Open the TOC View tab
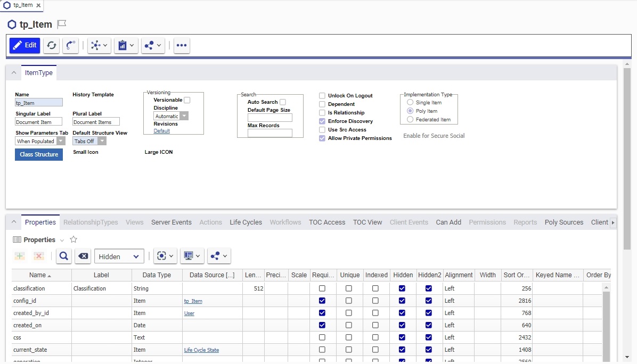 click(367, 222)
